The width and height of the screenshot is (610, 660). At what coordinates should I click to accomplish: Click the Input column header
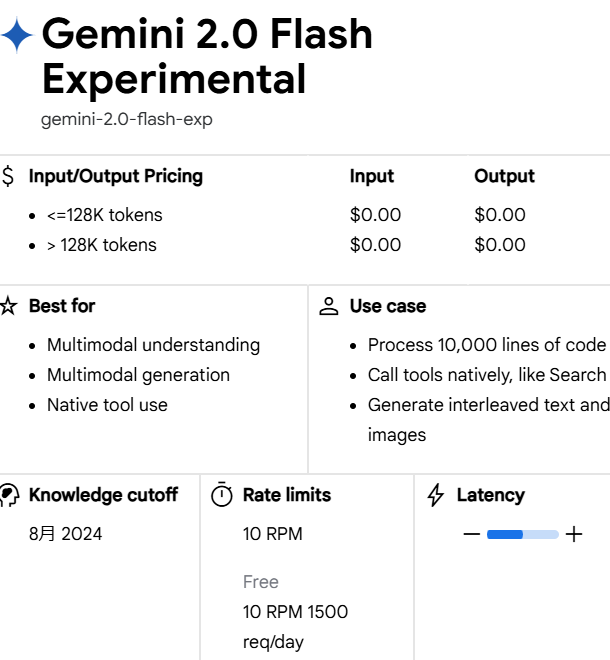point(372,176)
